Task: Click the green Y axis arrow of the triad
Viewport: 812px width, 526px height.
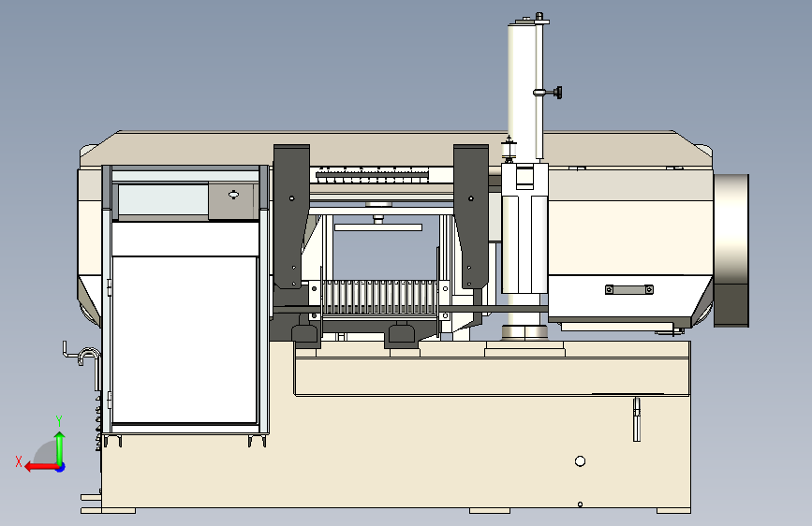Action: click(60, 447)
